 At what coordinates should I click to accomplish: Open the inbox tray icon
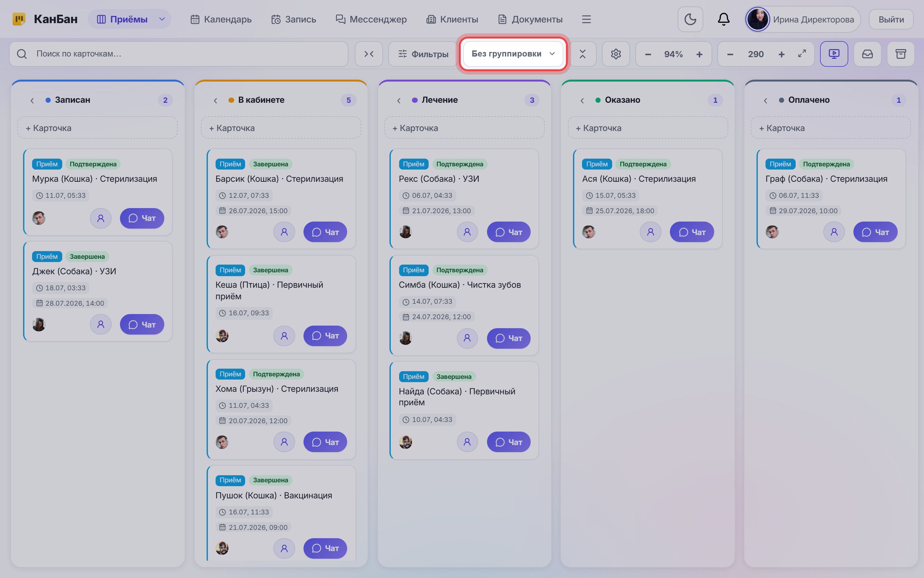coord(868,54)
